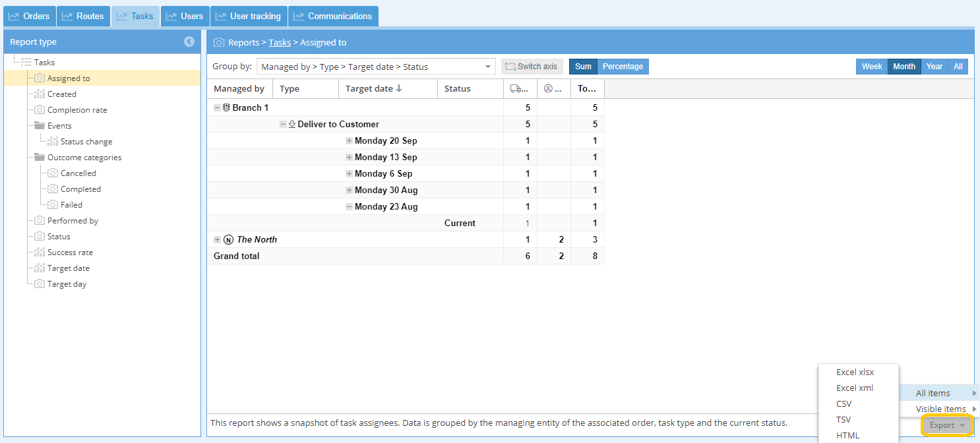Image resolution: width=980 pixels, height=443 pixels.
Task: Open the Group by dropdown
Action: 376,67
